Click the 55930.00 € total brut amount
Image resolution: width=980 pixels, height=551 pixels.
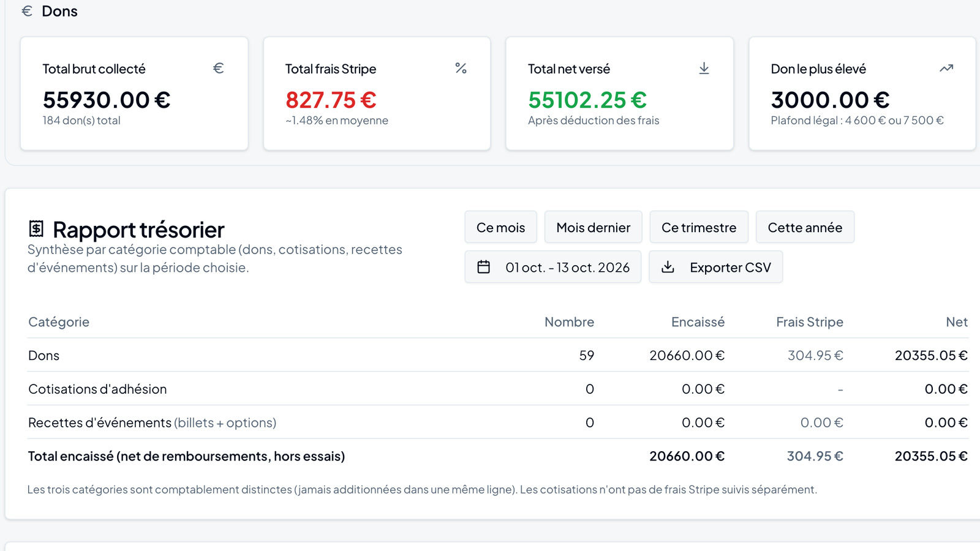(x=107, y=100)
